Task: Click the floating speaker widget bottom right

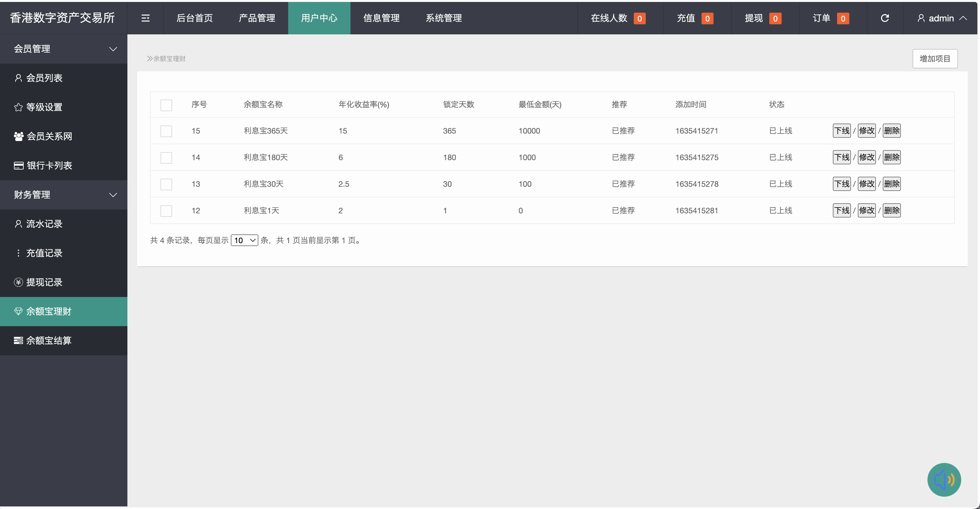Action: [944, 480]
